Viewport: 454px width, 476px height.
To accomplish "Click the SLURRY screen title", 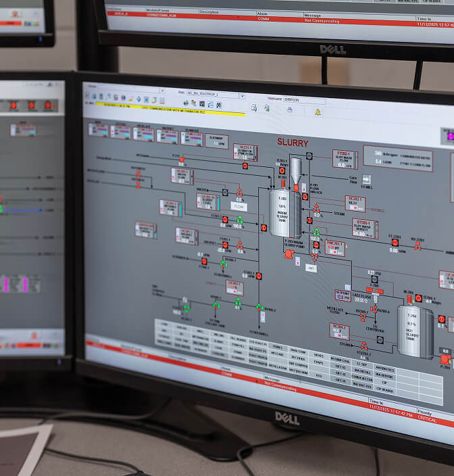I will coord(293,143).
